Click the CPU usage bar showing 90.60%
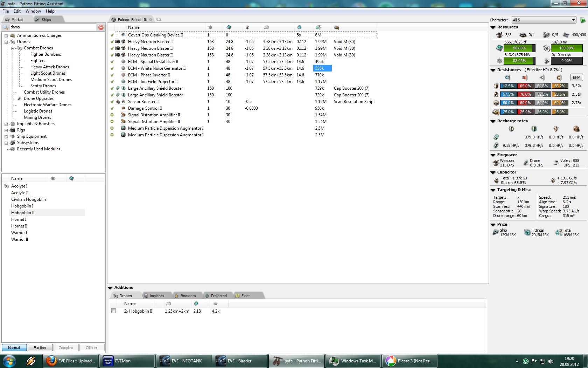 (x=519, y=48)
